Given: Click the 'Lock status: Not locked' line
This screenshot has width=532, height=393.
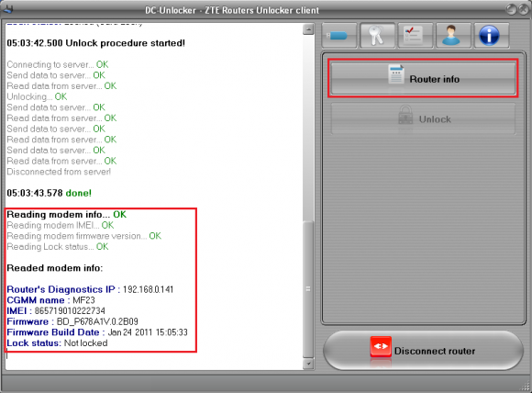Looking at the screenshot, I should click(57, 343).
